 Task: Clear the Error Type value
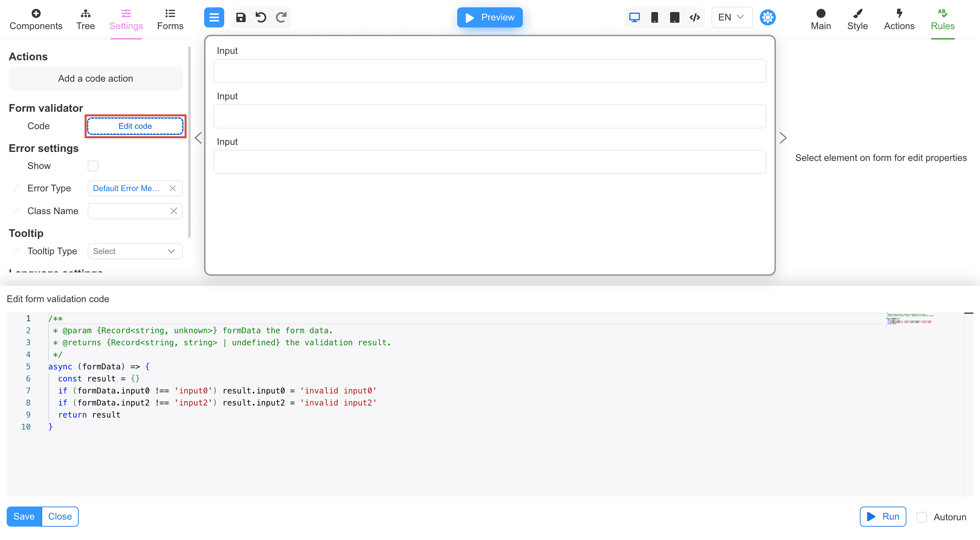coord(173,189)
